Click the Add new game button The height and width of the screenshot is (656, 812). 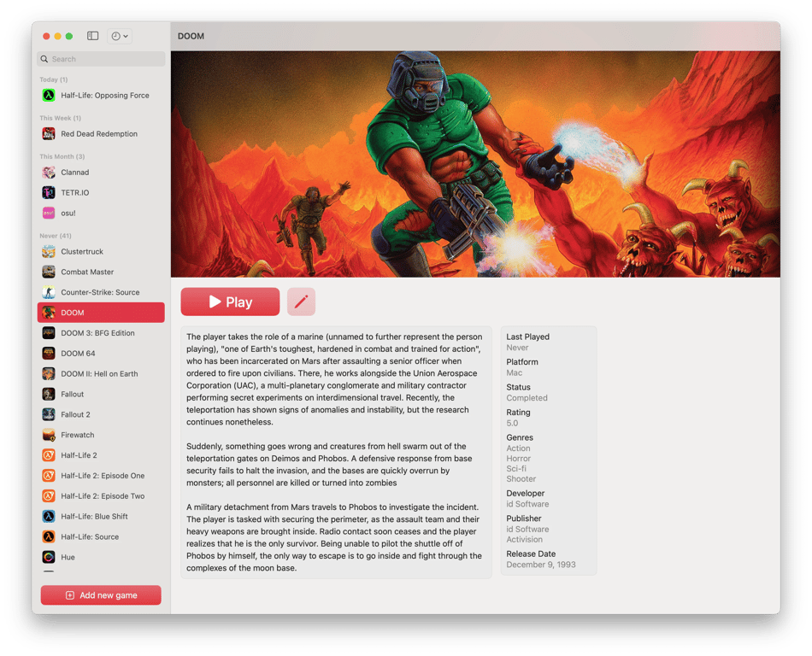tap(101, 595)
